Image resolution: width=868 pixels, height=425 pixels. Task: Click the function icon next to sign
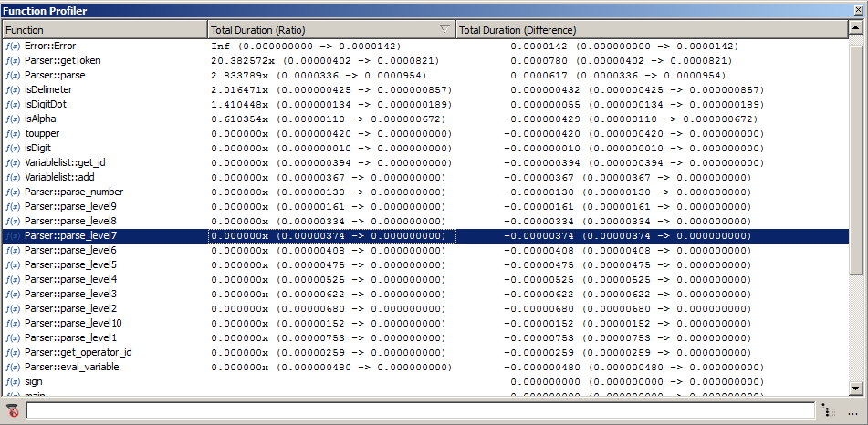click(13, 381)
